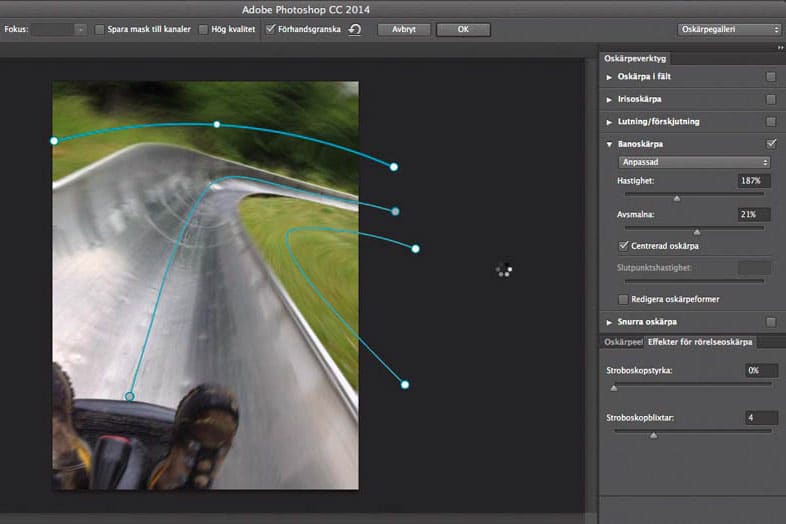Switch to Effekter för rörelseoskärpa tab
The width and height of the screenshot is (786, 524).
[700, 342]
